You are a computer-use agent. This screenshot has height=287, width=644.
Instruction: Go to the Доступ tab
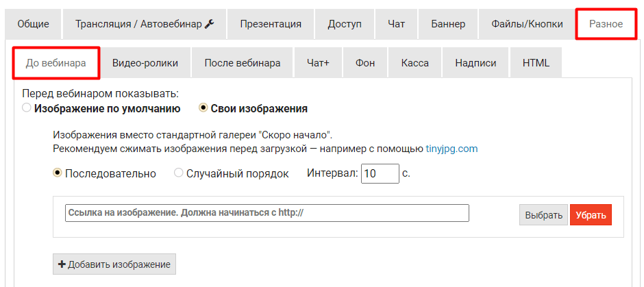pos(345,24)
